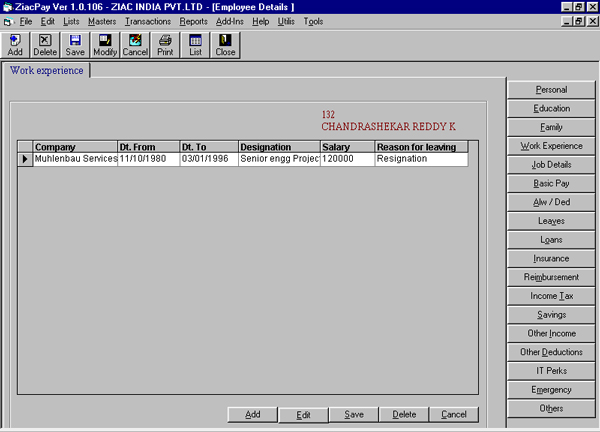Open the Emergency section

click(x=551, y=390)
